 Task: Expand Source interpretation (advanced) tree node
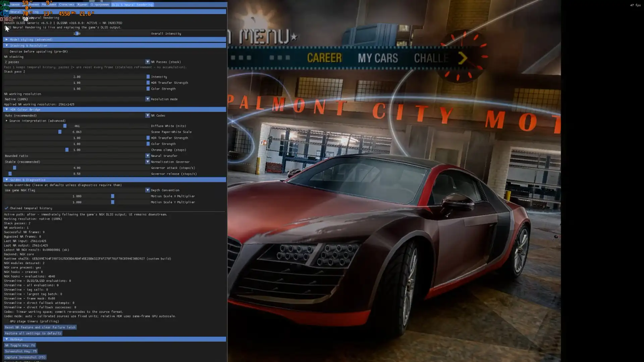[6, 121]
